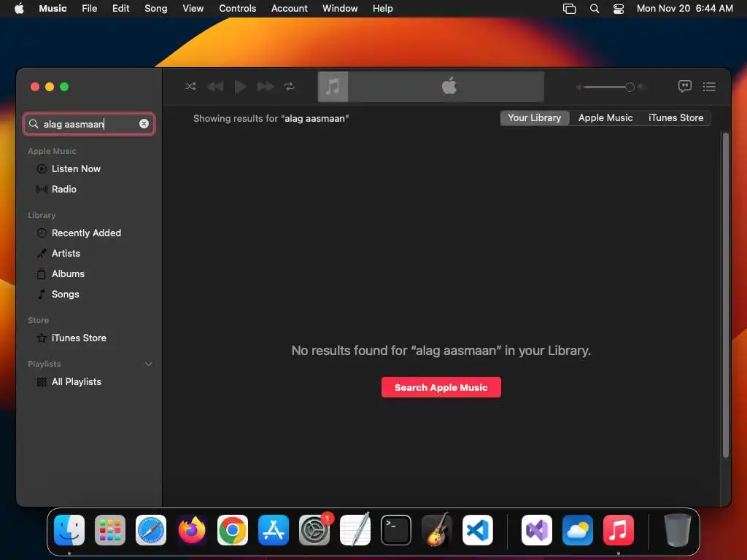Open the File menu
The height and width of the screenshot is (560, 747).
(x=89, y=8)
